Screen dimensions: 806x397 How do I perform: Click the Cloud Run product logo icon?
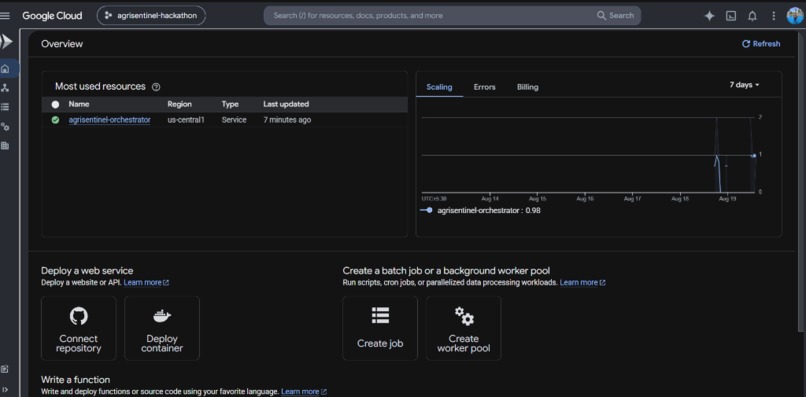point(6,42)
